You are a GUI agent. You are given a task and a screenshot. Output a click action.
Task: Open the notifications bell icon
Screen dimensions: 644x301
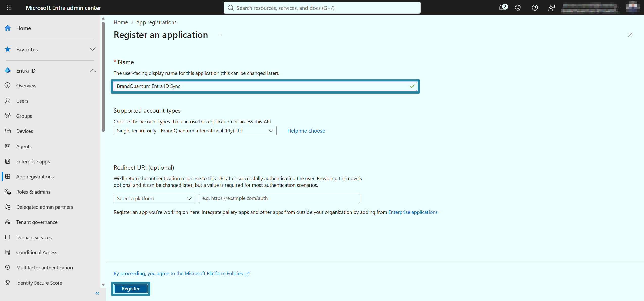[x=502, y=8]
